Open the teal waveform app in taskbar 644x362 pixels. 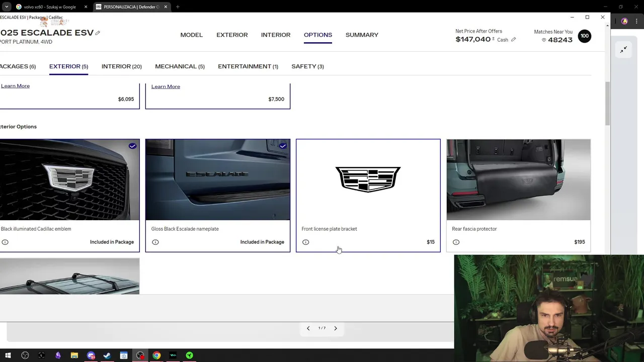point(173,355)
